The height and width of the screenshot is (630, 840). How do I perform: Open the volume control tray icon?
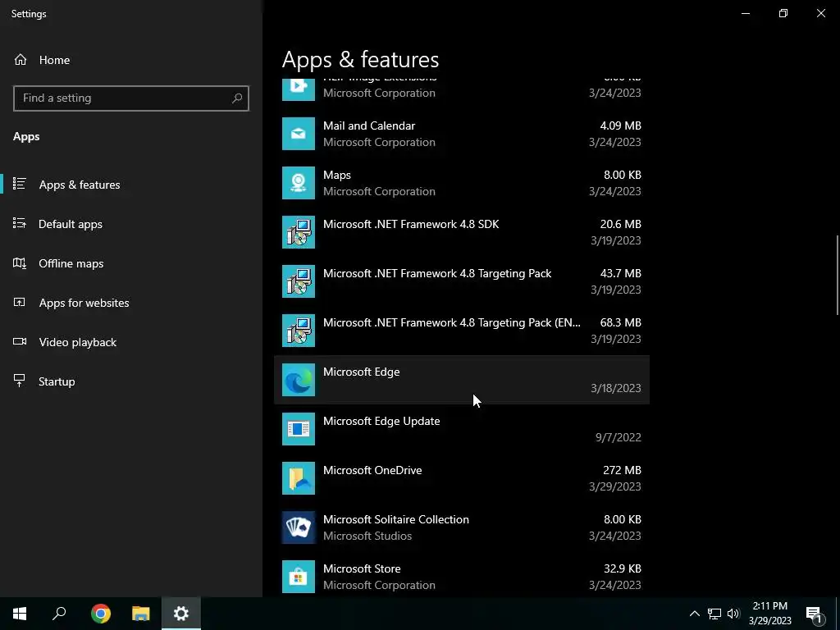pyautogui.click(x=733, y=614)
